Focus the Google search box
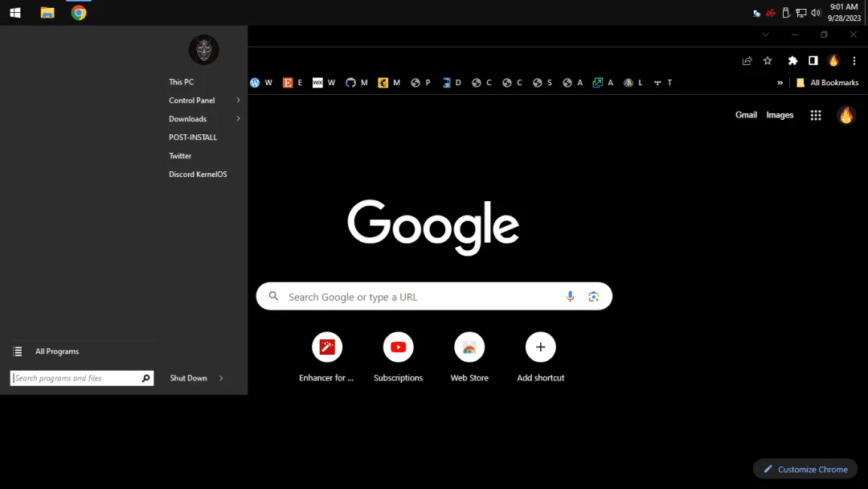This screenshot has width=868, height=489. point(434,296)
